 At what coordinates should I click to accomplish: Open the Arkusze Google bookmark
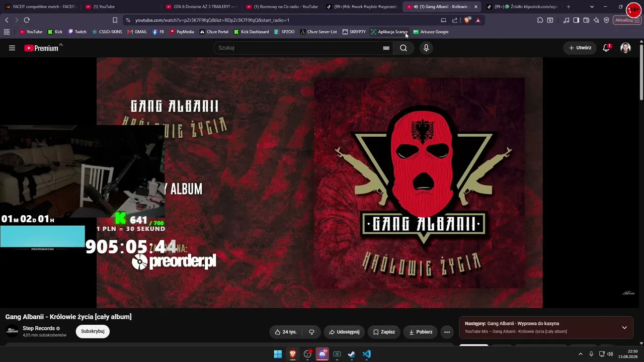[x=431, y=32]
